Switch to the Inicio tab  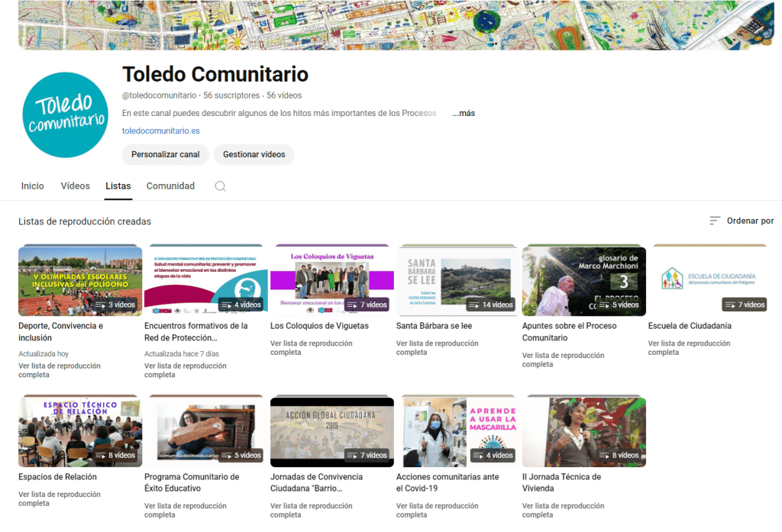coord(32,186)
